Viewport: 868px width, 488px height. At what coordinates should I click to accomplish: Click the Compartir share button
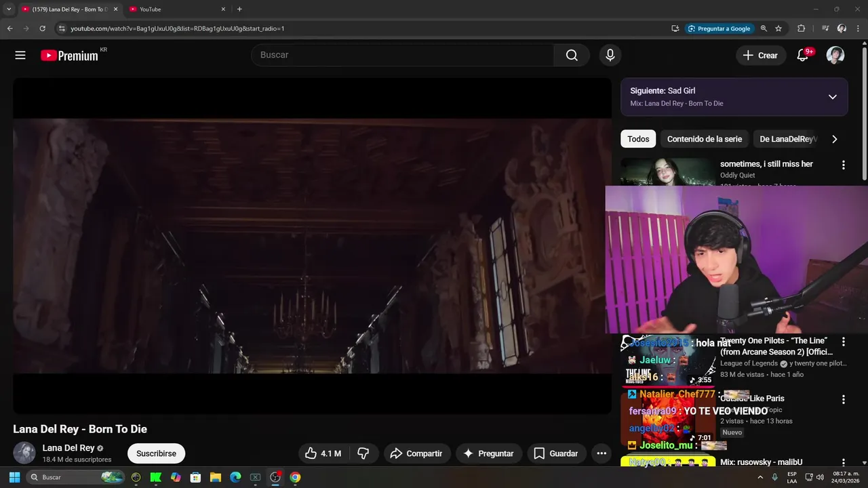[x=416, y=453]
